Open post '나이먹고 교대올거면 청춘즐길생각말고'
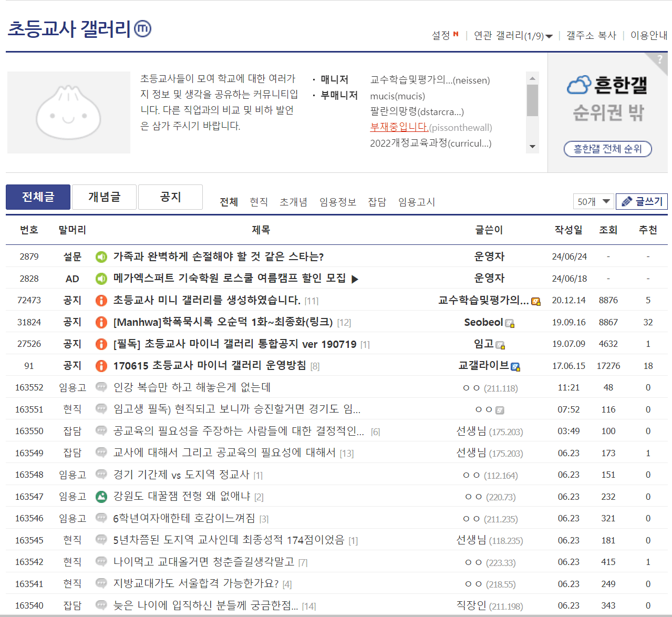This screenshot has width=672, height=617. pyautogui.click(x=204, y=562)
